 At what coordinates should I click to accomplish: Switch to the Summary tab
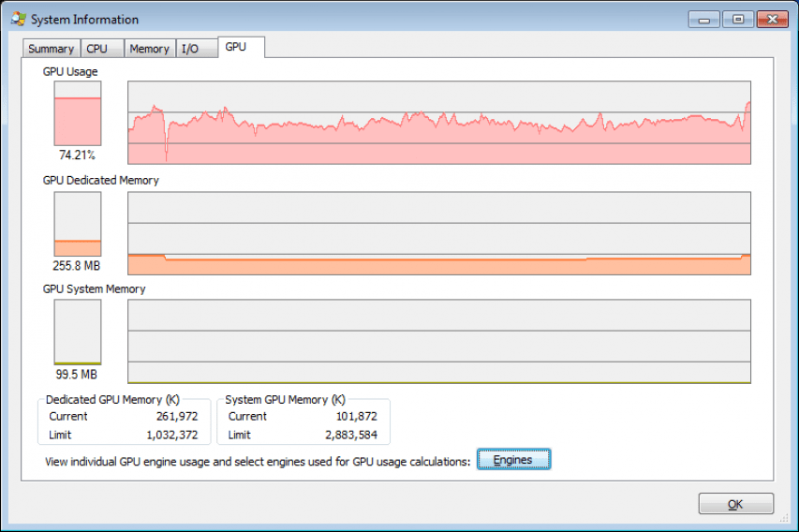point(51,49)
